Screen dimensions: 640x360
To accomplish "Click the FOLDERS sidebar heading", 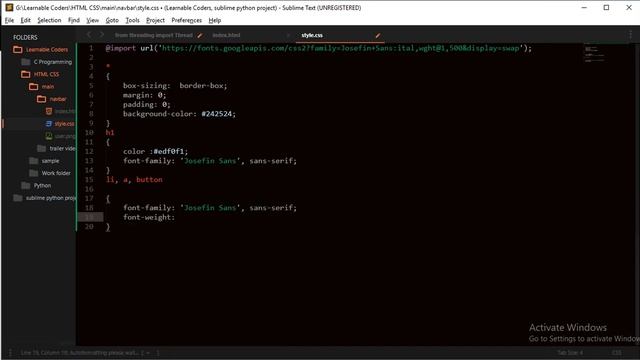I will tap(25, 37).
